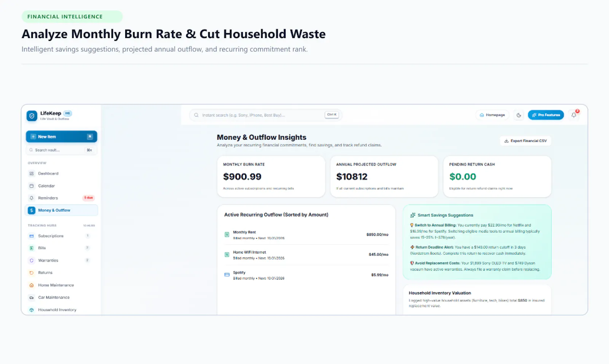Open the Home Maintenance house icon
Screen dimensions: 609x364
(x=32, y=285)
